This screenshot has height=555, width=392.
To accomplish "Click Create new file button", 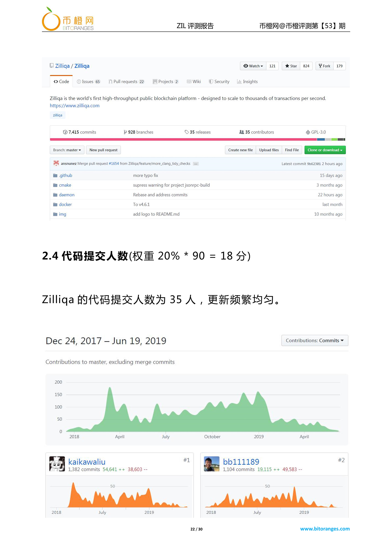I will point(240,150).
